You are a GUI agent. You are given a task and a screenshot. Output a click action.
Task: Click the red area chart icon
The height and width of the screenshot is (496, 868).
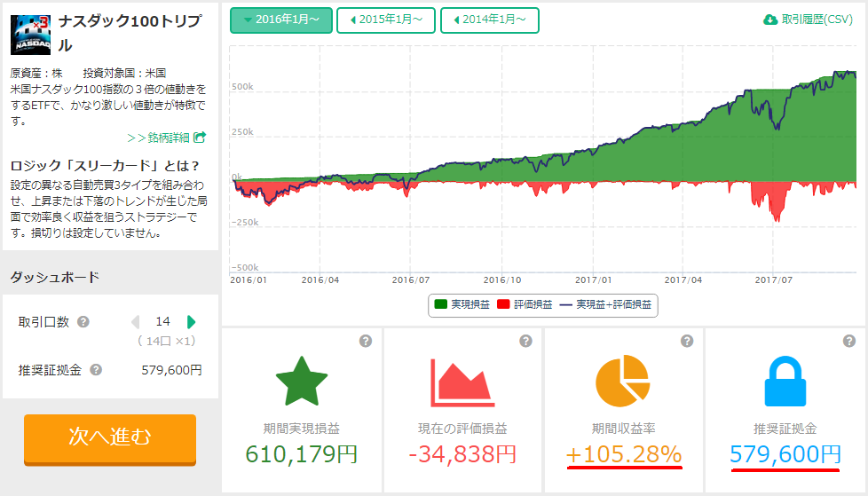(x=462, y=382)
